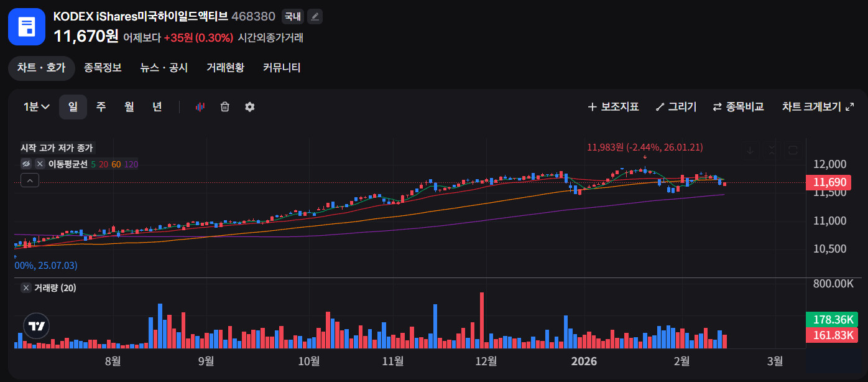Switch to 차트 · 호가 tab
The width and height of the screenshot is (868, 382).
point(41,68)
